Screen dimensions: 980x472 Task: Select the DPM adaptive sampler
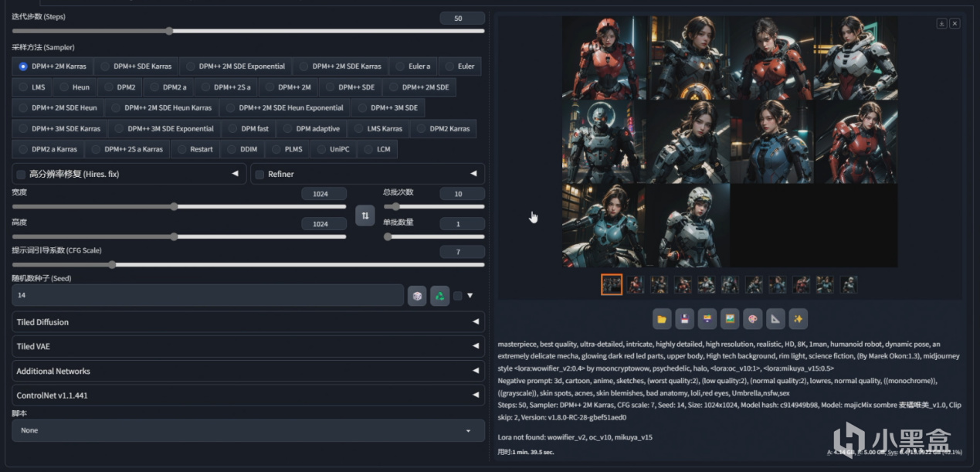[x=312, y=128]
